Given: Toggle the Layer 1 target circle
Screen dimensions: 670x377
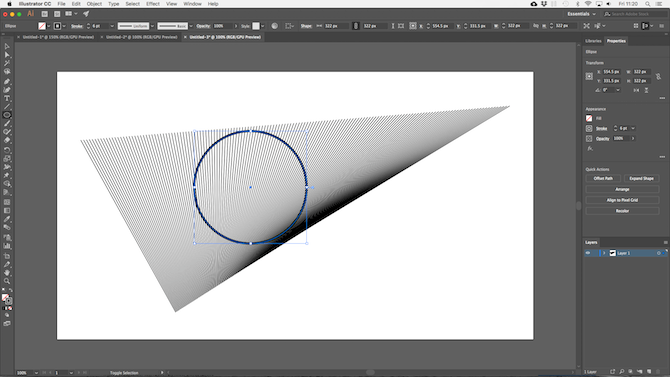Looking at the screenshot, I should pos(658,253).
